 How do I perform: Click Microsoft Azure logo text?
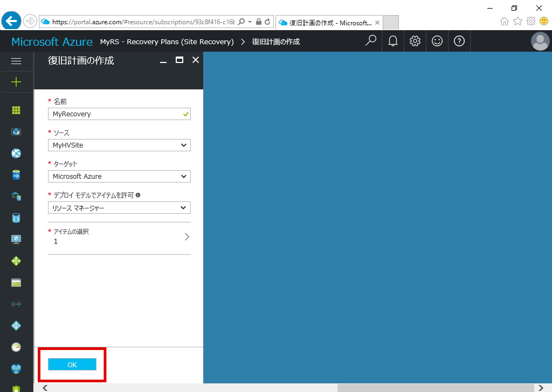pos(52,41)
